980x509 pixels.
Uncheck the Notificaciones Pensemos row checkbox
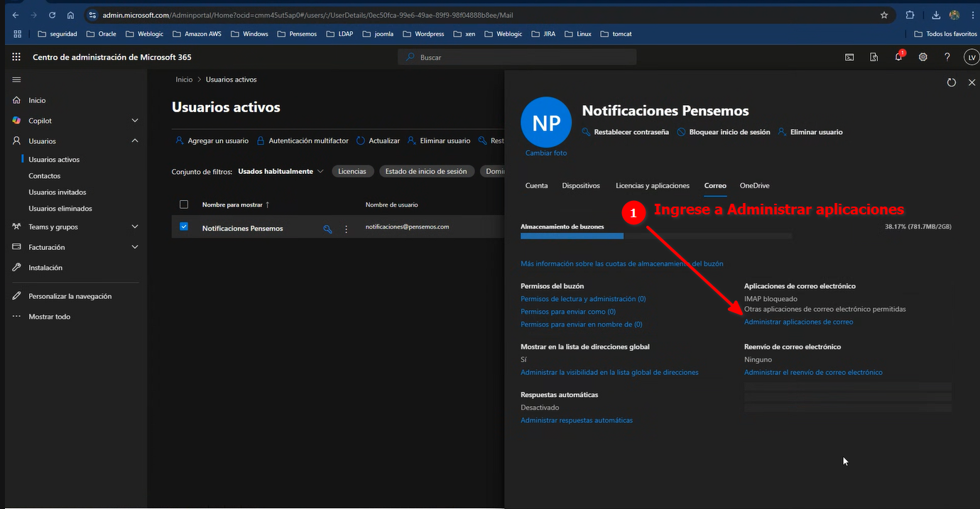click(x=184, y=226)
